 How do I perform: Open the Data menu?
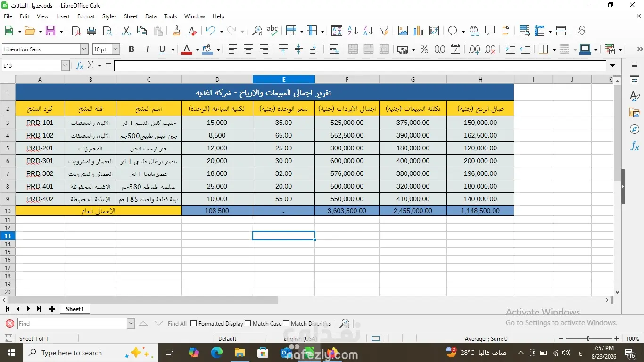[151, 16]
